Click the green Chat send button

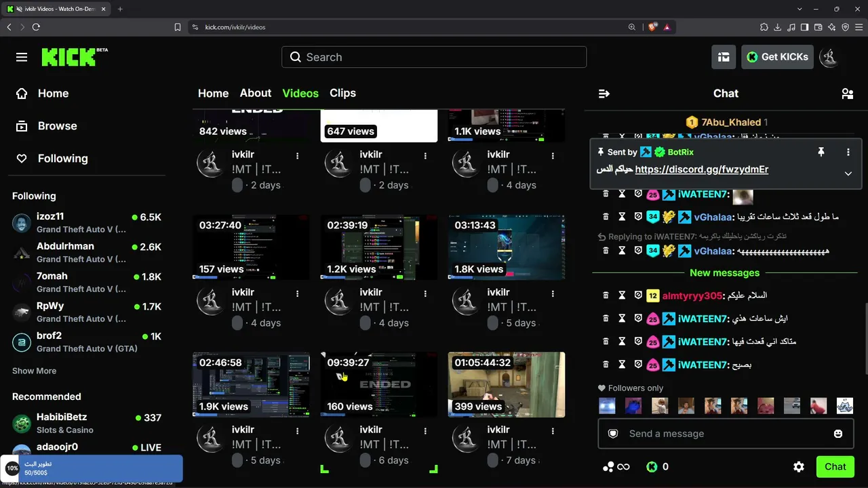click(835, 467)
